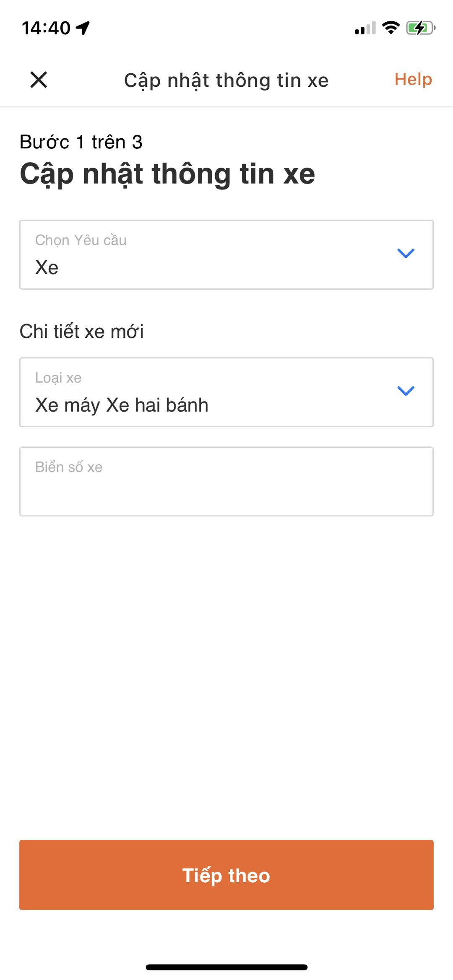The width and height of the screenshot is (453, 980).
Task: Expand the Loại xe dropdown chevron
Action: click(x=406, y=391)
